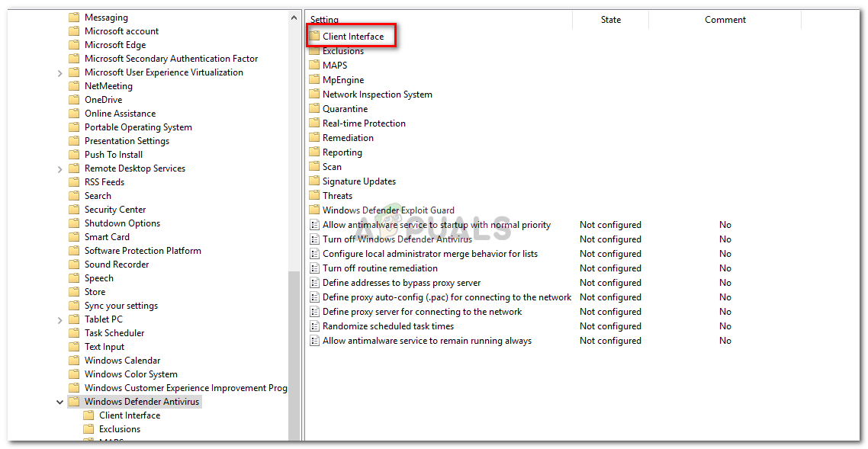Select the State column header
Viewport: 868px width, 449px height.
click(x=610, y=19)
